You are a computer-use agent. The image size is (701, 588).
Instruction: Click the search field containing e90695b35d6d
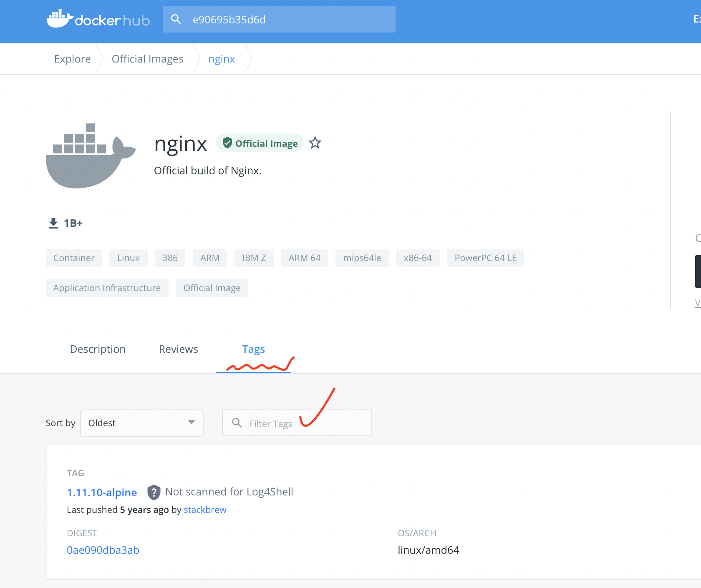pos(279,19)
